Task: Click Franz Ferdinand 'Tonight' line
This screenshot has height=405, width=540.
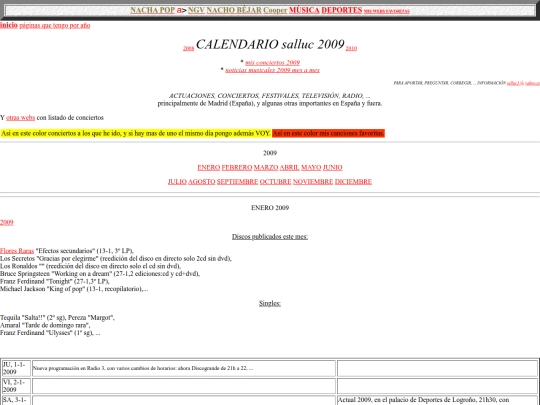Action: click(x=55, y=281)
